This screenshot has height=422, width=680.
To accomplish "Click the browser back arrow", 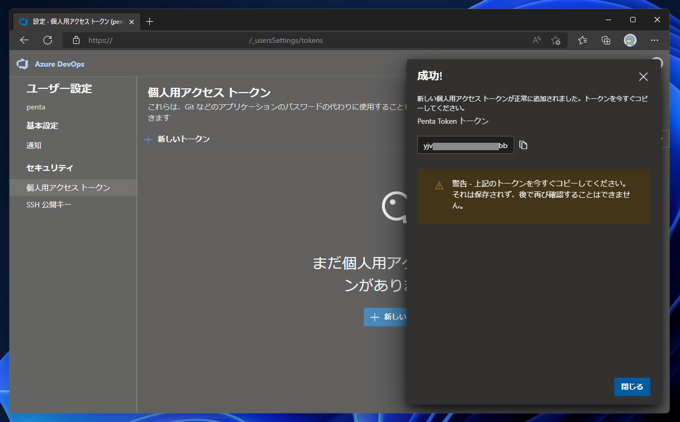I will (24, 40).
